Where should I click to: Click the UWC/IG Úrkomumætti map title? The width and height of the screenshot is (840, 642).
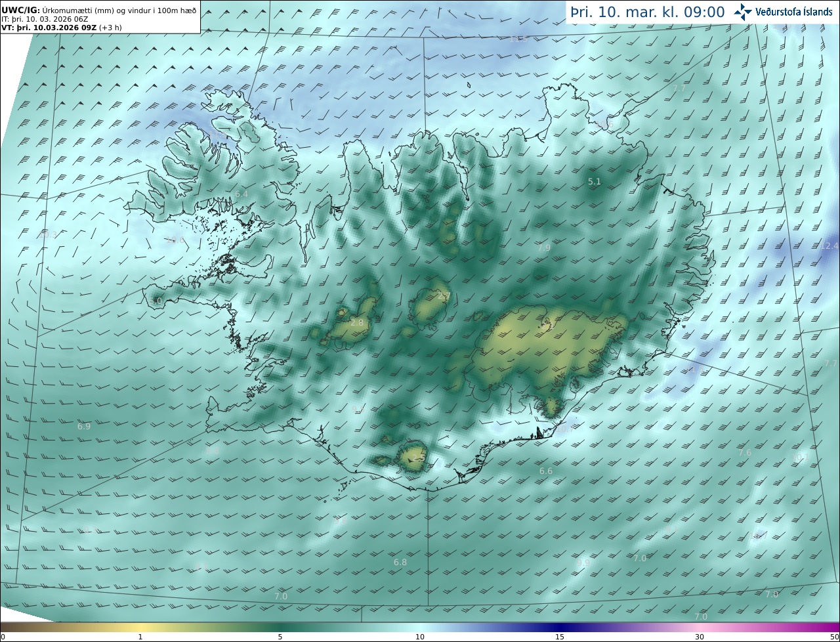coord(98,10)
